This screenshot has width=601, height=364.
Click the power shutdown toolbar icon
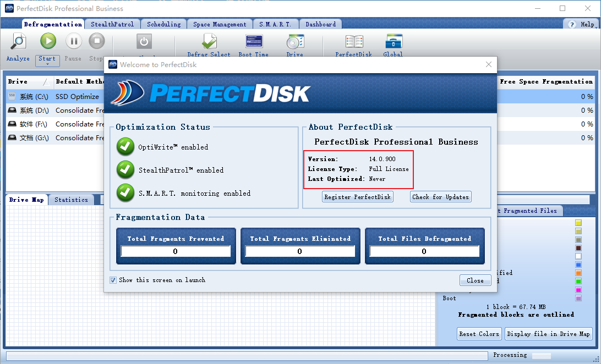tap(144, 41)
